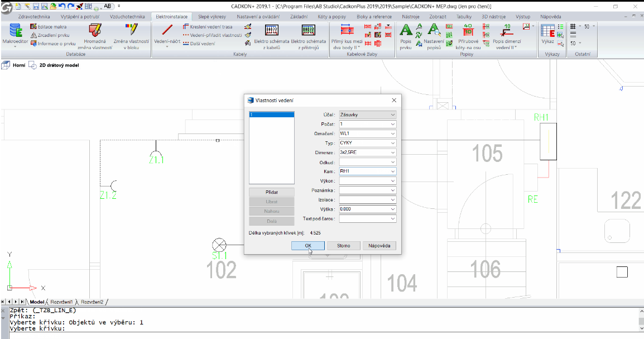
Task: Open the Vytápění a potrubí tab
Action: click(x=80, y=17)
